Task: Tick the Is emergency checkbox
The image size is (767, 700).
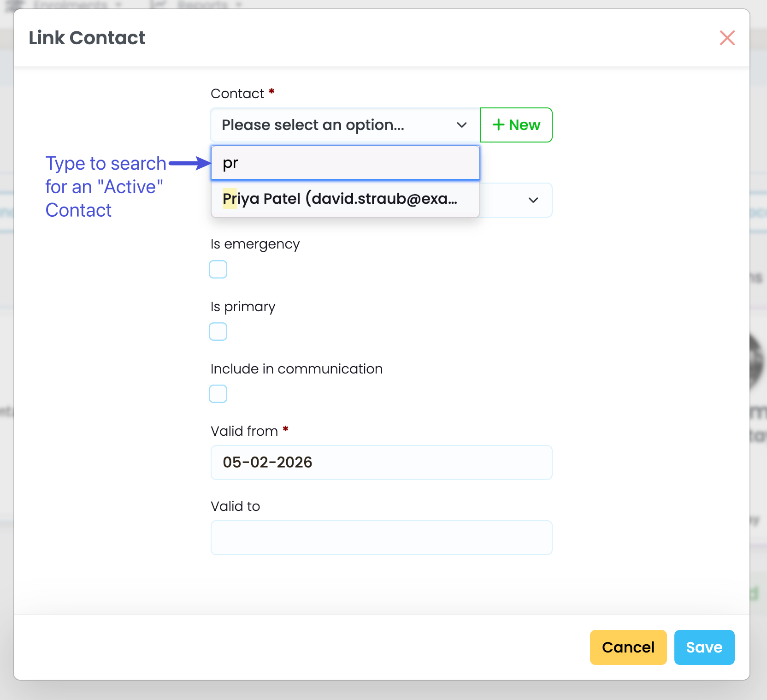Action: click(x=218, y=269)
